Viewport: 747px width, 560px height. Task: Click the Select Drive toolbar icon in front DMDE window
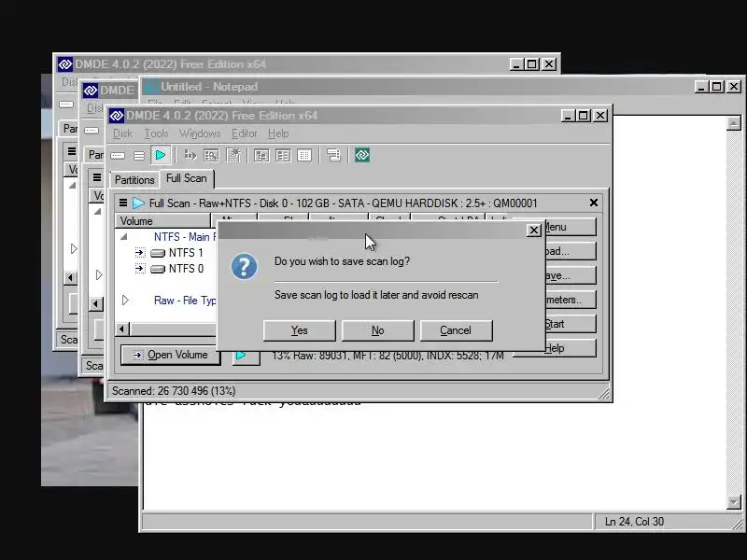118,155
